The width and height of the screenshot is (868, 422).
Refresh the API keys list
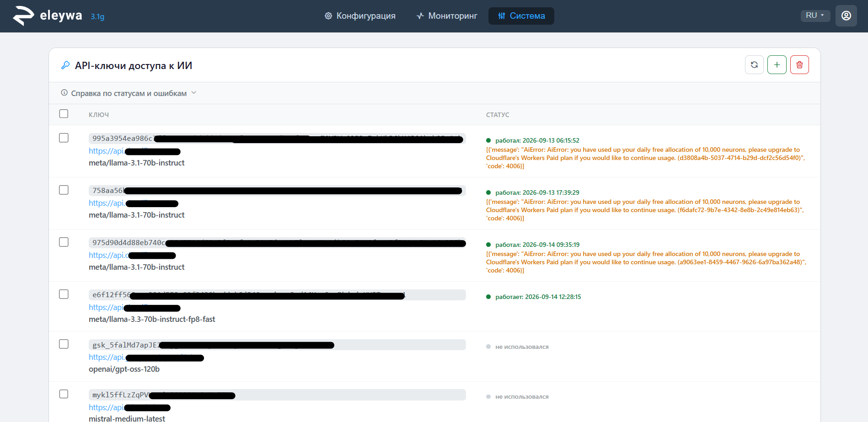tap(754, 65)
